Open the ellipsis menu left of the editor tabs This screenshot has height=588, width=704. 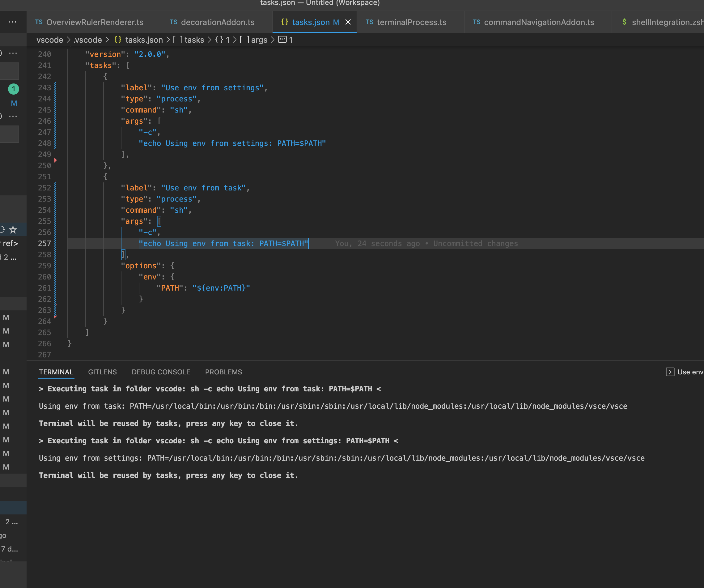pos(13,22)
